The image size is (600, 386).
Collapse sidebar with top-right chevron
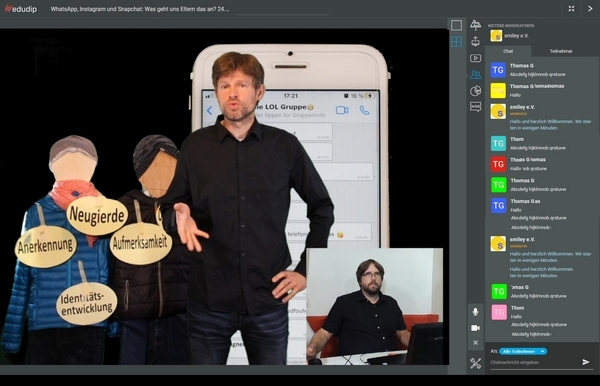[x=590, y=8]
